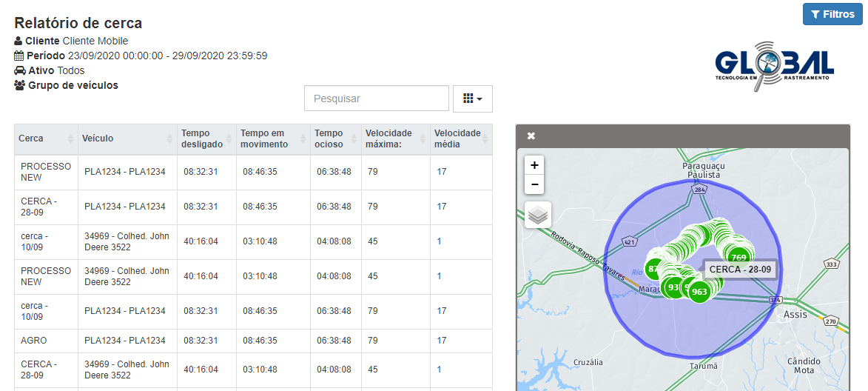Sort the table by Veículo column
868x391 pixels.
(x=126, y=138)
